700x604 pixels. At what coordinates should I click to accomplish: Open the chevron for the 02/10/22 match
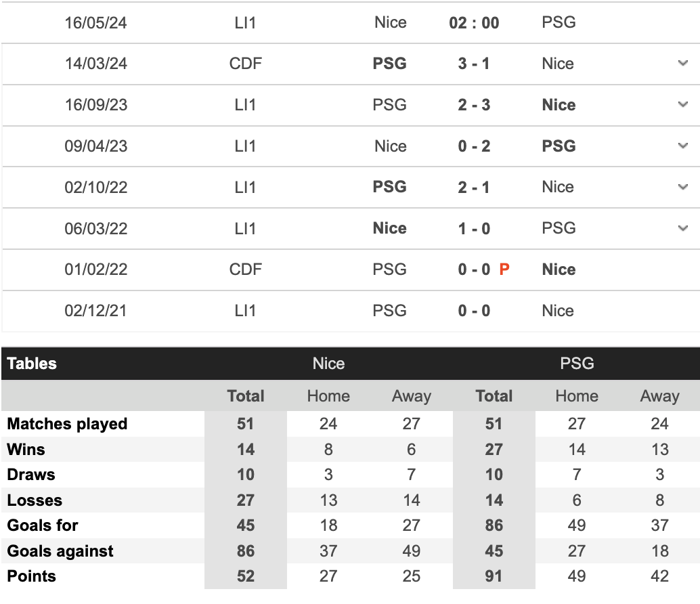point(682,187)
